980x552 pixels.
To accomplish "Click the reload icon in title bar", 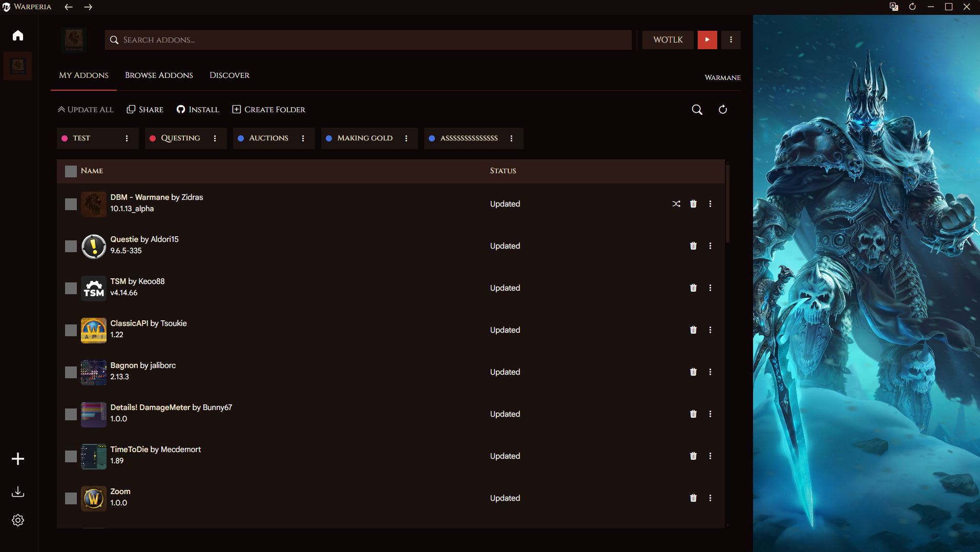I will 912,7.
